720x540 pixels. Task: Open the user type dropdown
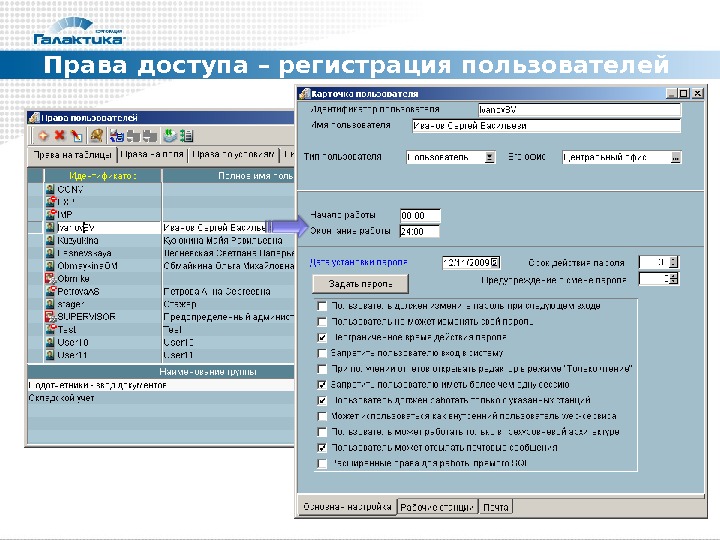coord(490,158)
